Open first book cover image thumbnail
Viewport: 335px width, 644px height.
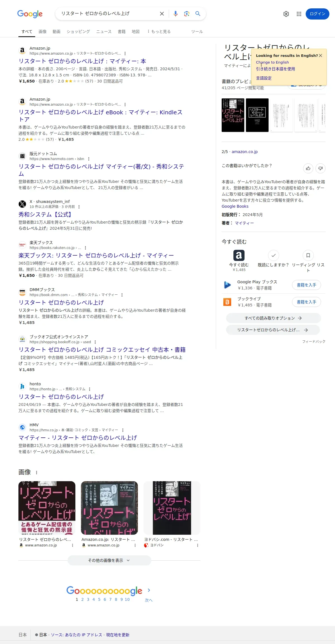click(x=47, y=508)
